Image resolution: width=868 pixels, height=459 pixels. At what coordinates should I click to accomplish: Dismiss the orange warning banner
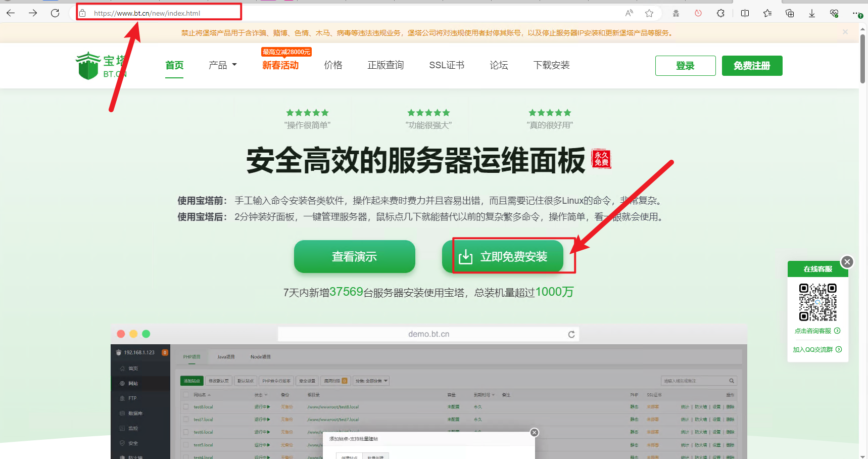[x=845, y=32]
